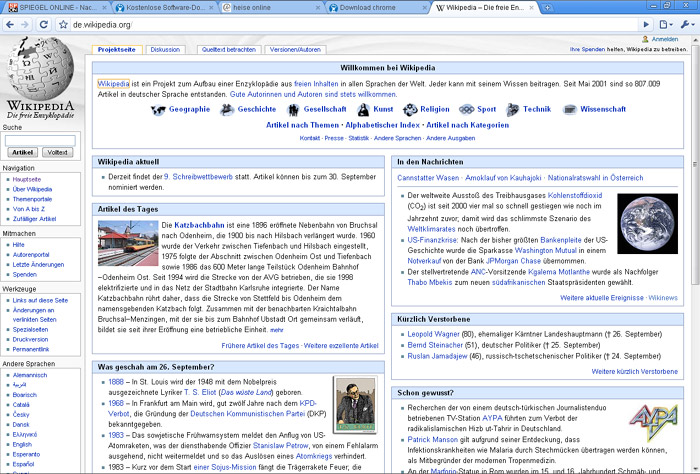Open the wrench settings menu
700x474 pixels.
(x=687, y=25)
